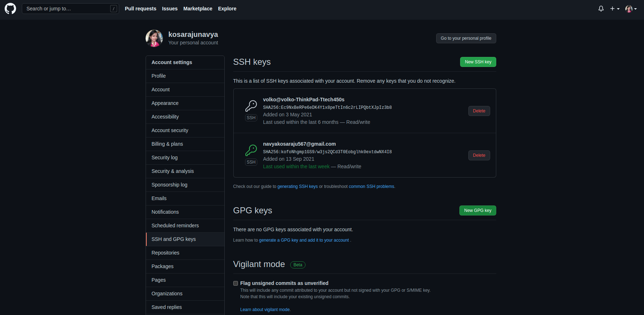Image resolution: width=644 pixels, height=315 pixels.
Task: Open the GitHub home logo
Action: [10, 9]
